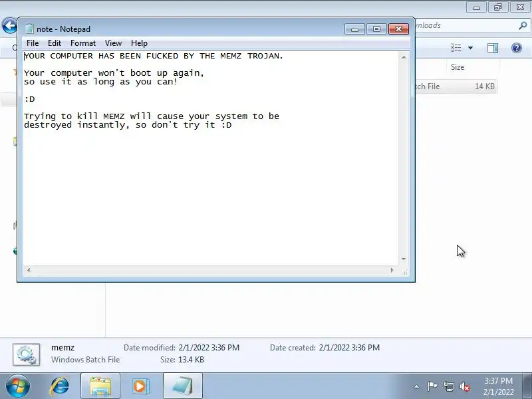Screen dimensions: 532x399
Task: Click the Notepad horizontal scrollbar left arrow
Action: pyautogui.click(x=29, y=270)
